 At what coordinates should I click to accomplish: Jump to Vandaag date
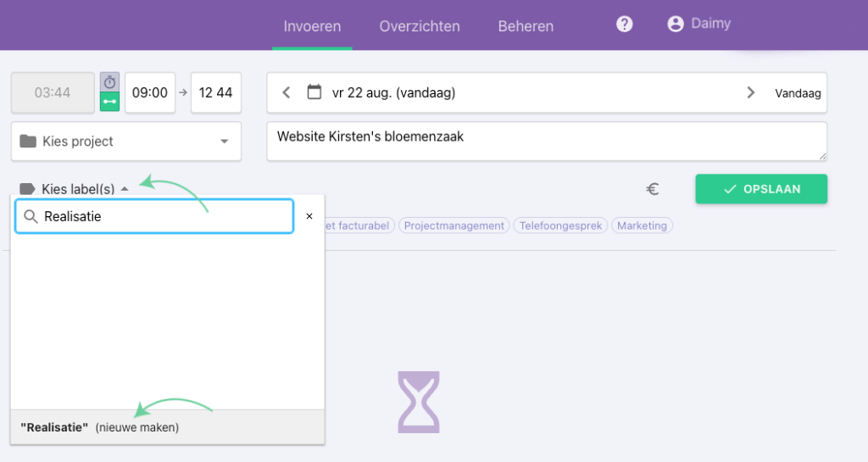pyautogui.click(x=798, y=93)
